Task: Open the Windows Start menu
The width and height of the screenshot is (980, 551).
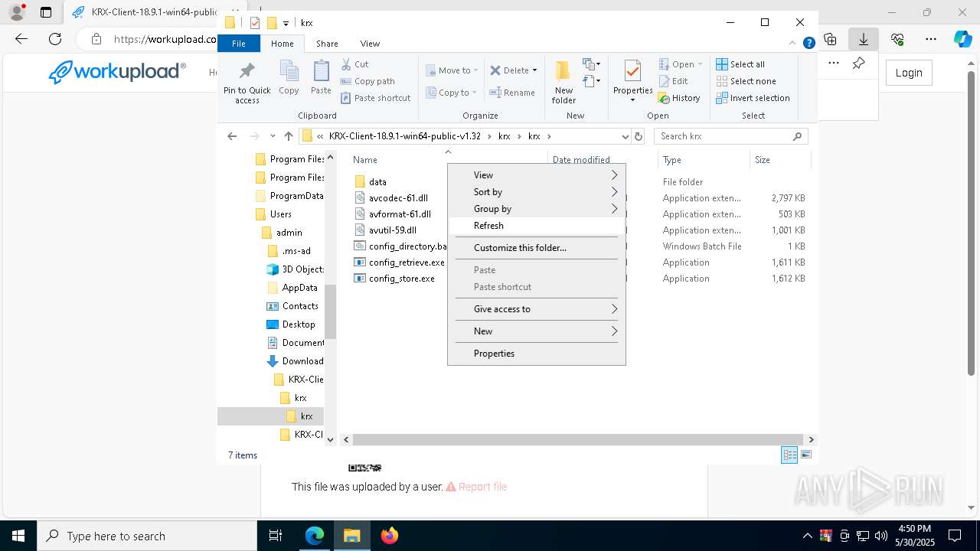Action: (18, 536)
